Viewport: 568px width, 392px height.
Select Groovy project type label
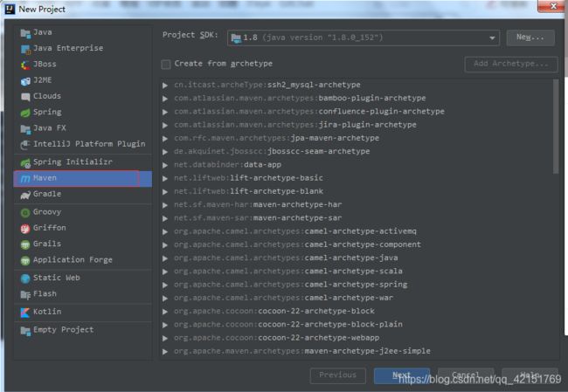pyautogui.click(x=47, y=212)
